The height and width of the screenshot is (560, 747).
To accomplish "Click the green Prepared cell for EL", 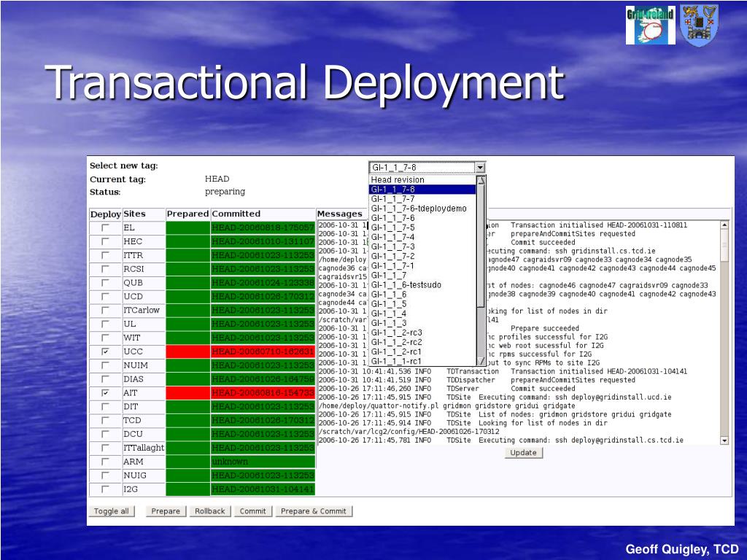I will point(187,227).
